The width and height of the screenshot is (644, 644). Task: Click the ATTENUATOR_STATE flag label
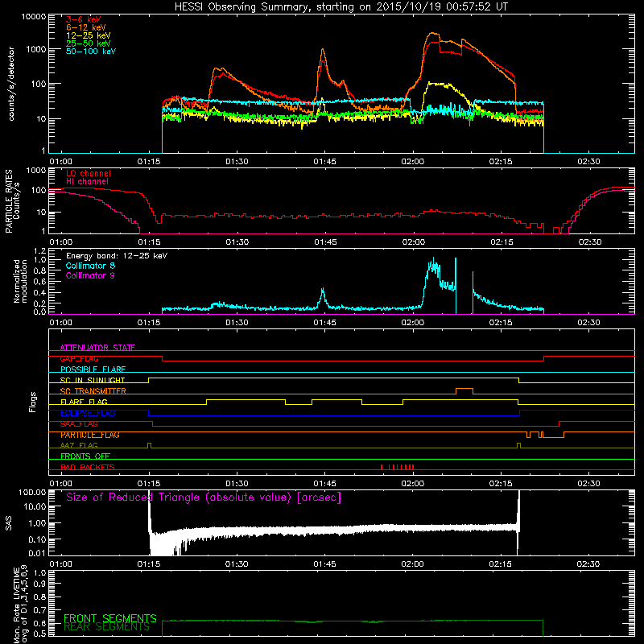click(x=97, y=348)
